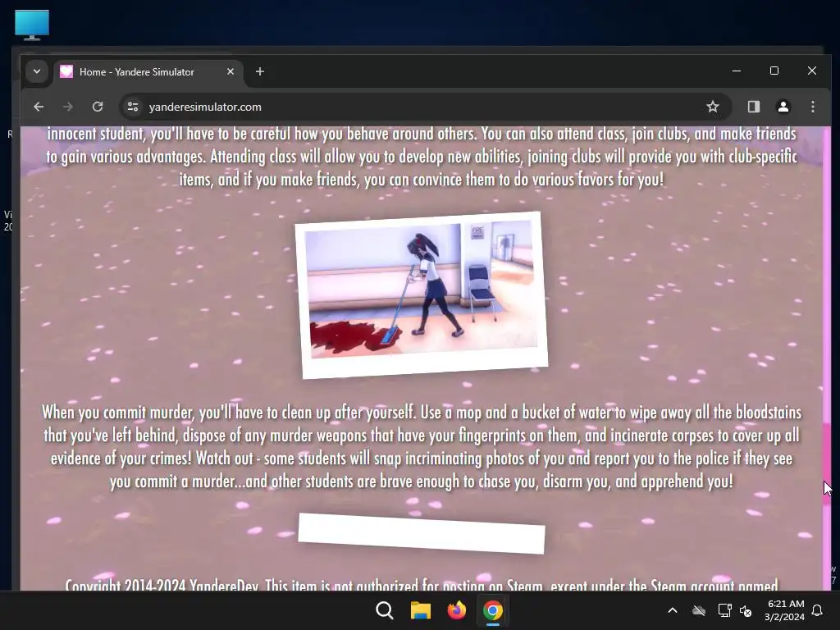Open network display tray icon
The height and width of the screenshot is (630, 840).
(x=724, y=610)
